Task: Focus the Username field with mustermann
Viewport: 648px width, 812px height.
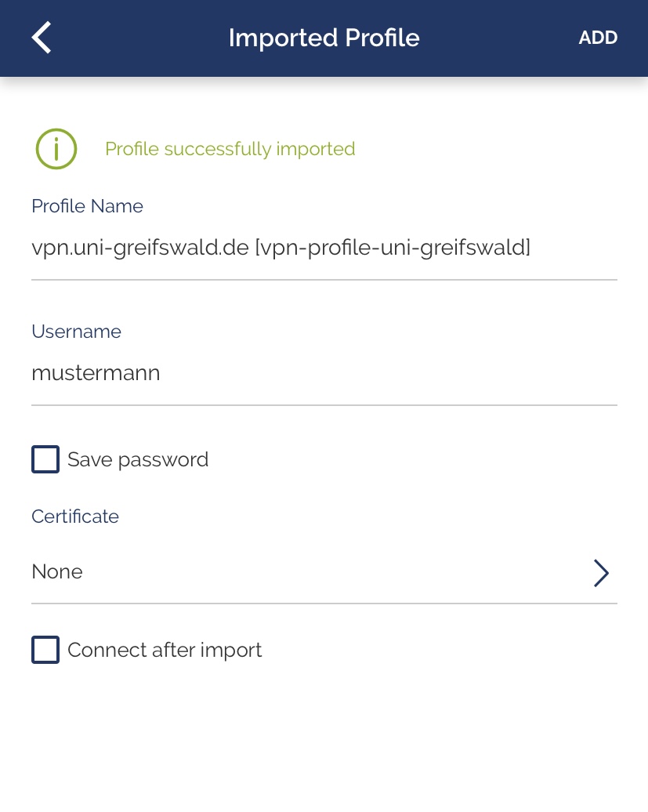Action: (x=96, y=373)
